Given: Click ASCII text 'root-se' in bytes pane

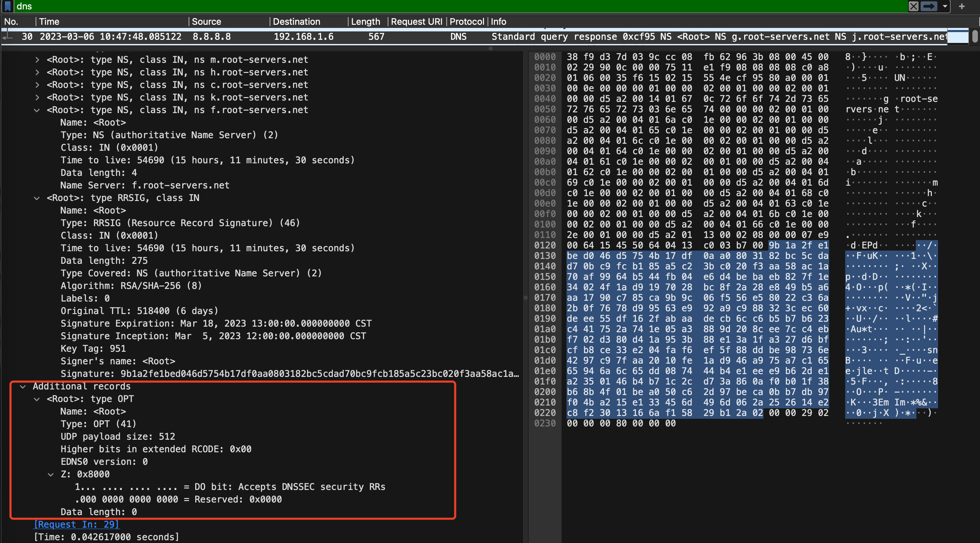Looking at the screenshot, I should tap(919, 99).
